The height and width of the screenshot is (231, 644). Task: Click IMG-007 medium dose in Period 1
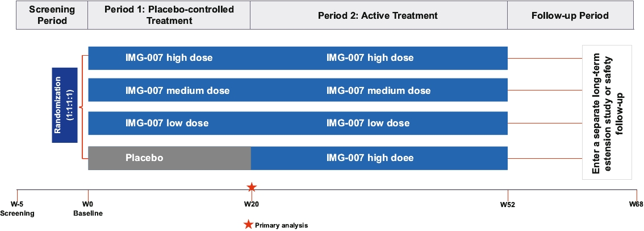click(177, 90)
